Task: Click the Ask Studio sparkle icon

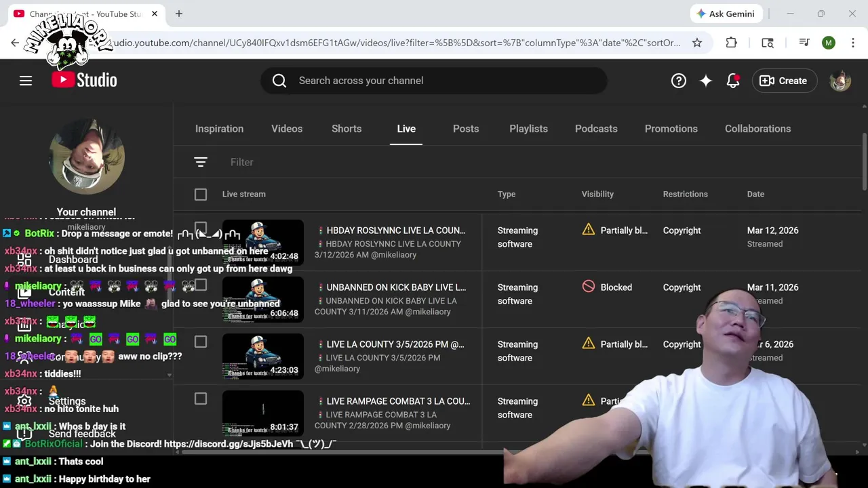Action: coord(706,81)
